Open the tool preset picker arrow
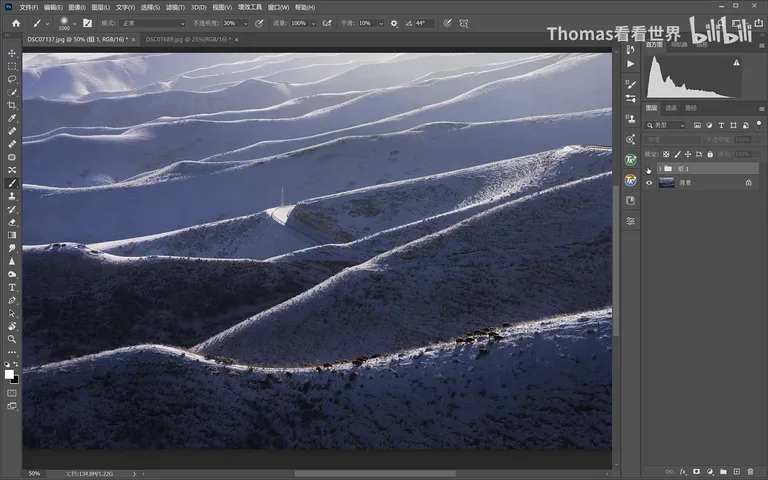768x480 pixels. (x=47, y=23)
